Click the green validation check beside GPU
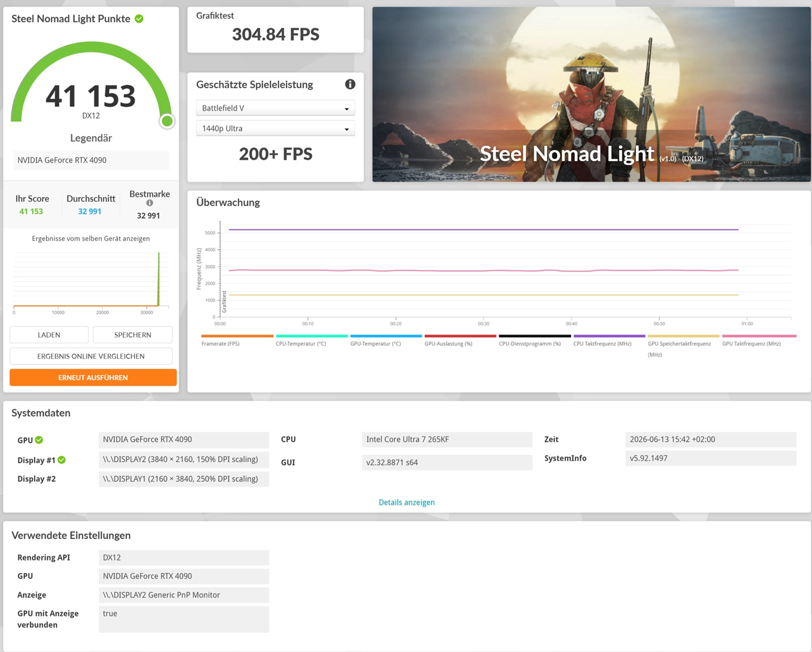 click(x=39, y=440)
